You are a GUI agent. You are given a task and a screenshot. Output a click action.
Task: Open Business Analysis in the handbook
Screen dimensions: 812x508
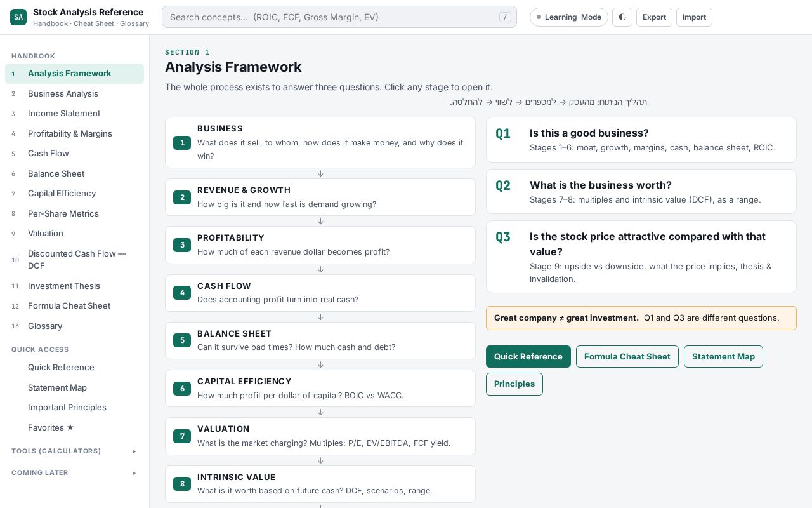74,93
